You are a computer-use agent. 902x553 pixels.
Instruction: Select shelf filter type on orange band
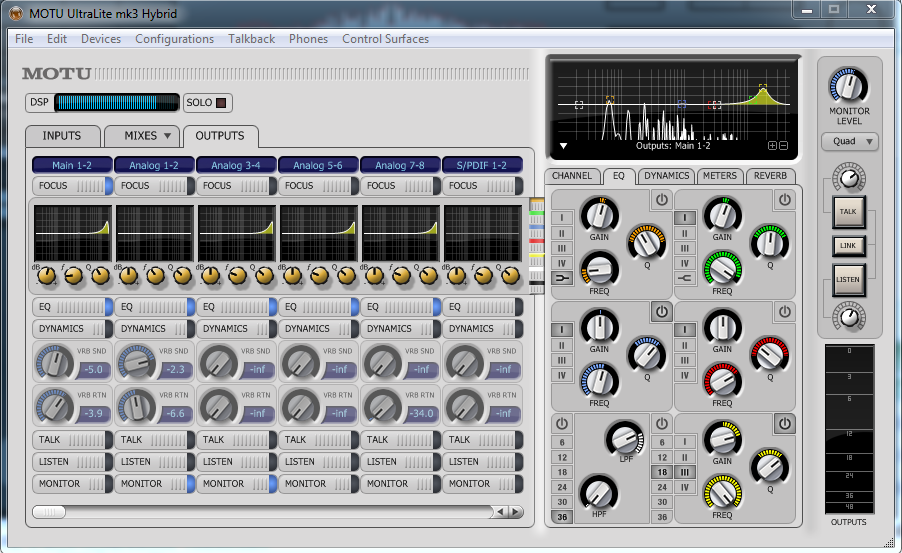point(561,279)
